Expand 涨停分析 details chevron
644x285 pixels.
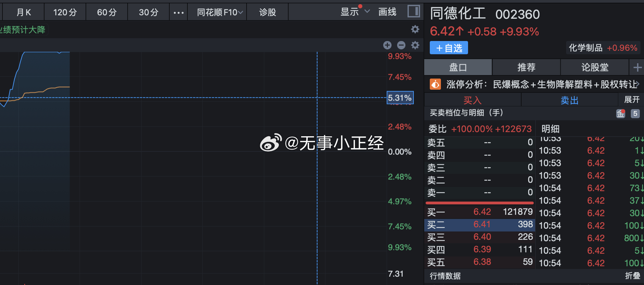pos(638,84)
